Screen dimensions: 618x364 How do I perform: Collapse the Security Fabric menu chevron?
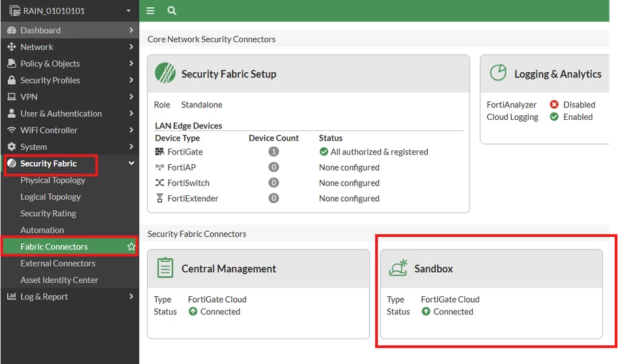(132, 163)
